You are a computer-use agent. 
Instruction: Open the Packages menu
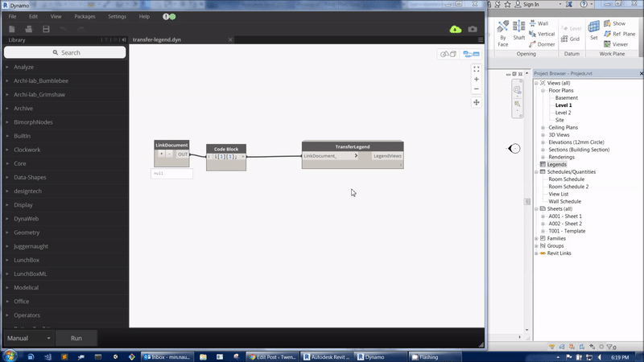coord(85,16)
